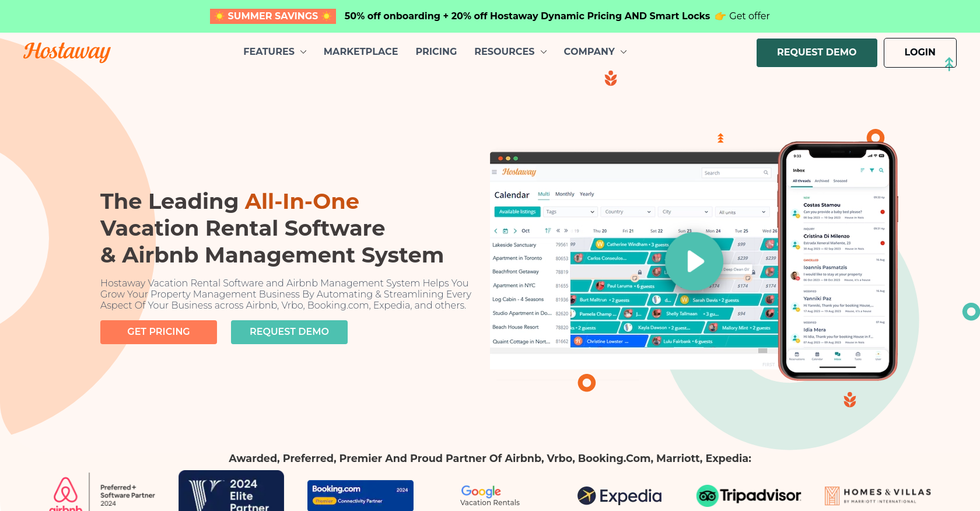Click the calendar previous-arrow next to Oct
Screen dimensions: 980x511
click(x=496, y=231)
